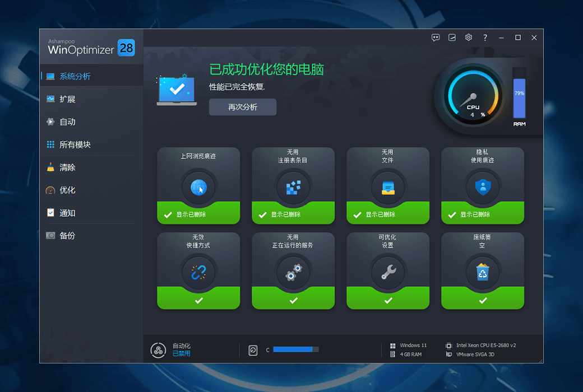Click 显示已删除 under 隐私使用痕迹
The height and width of the screenshot is (392, 583).
coord(475,214)
